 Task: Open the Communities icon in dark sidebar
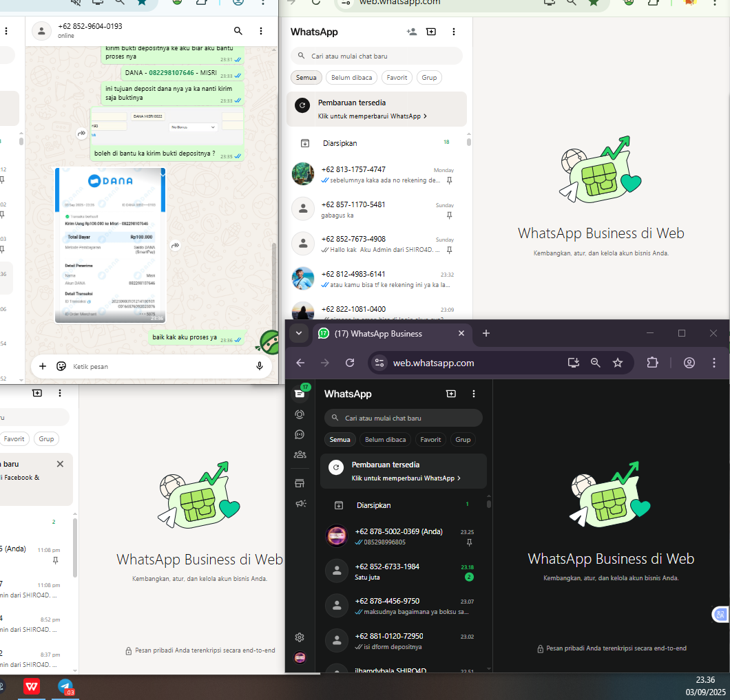[x=300, y=454]
